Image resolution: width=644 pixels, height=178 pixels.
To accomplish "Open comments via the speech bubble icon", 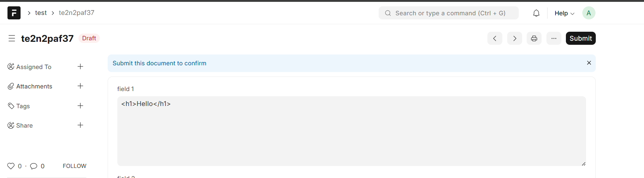I will 34,166.
